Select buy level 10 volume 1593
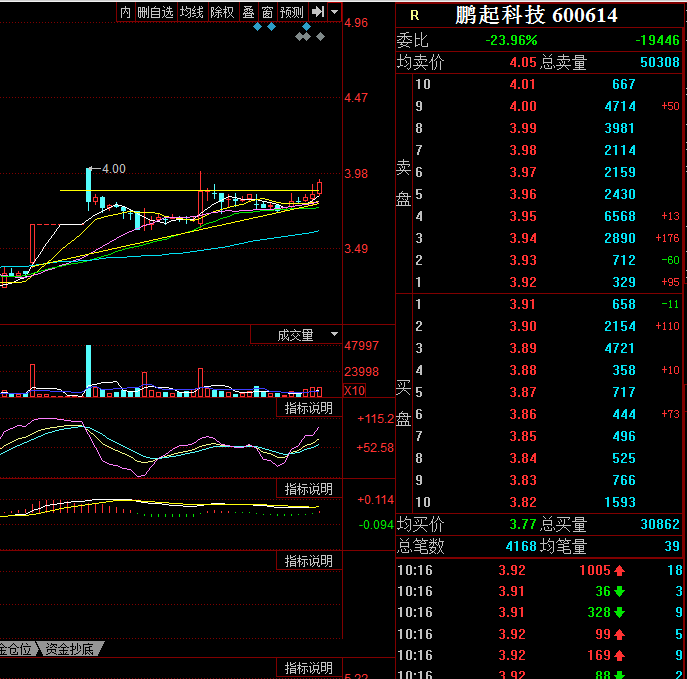Screen dimensions: 687x679 coord(620,502)
